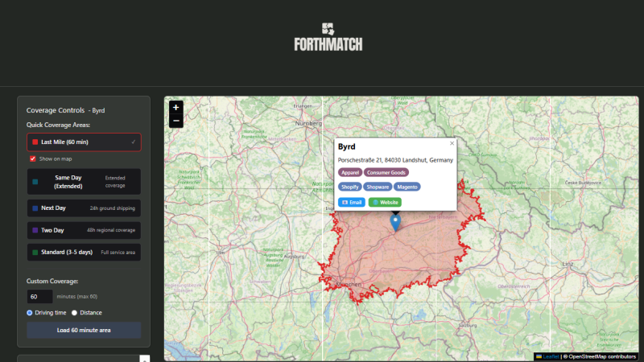This screenshot has height=362, width=644.
Task: Click the Augsburg label on map
Action: point(294,257)
